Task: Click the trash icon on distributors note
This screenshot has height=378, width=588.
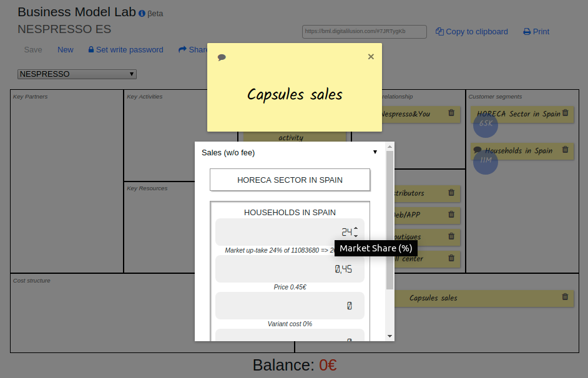Action: coord(451,192)
